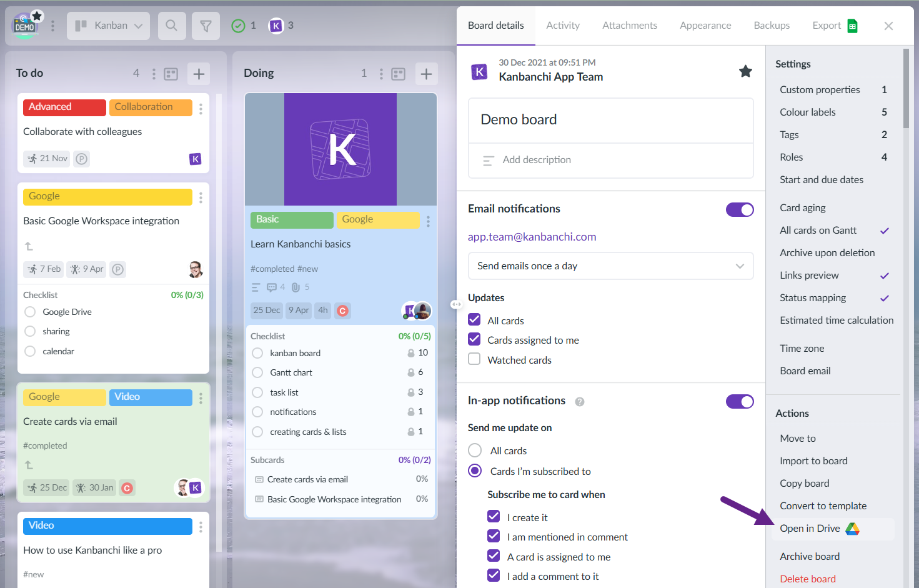
Task: Open Doing list three-dot options
Action: click(x=381, y=74)
